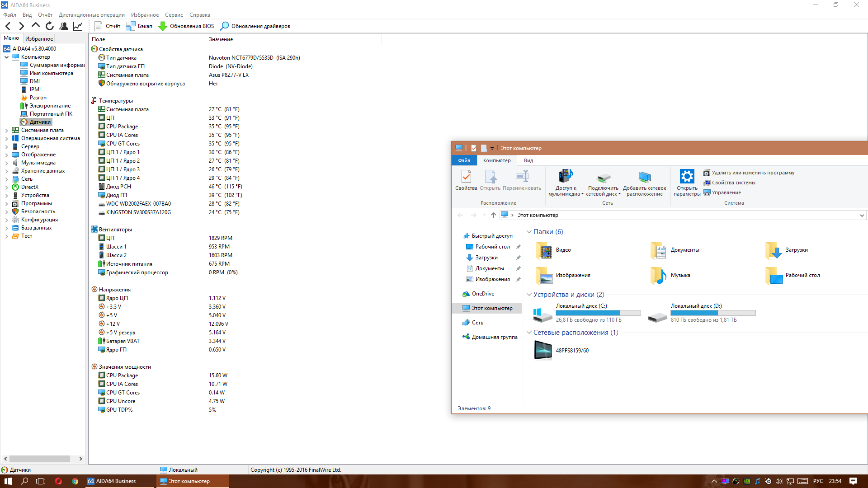Open the Отчёт menu in AIDA64
The height and width of the screenshot is (488, 868).
point(45,15)
